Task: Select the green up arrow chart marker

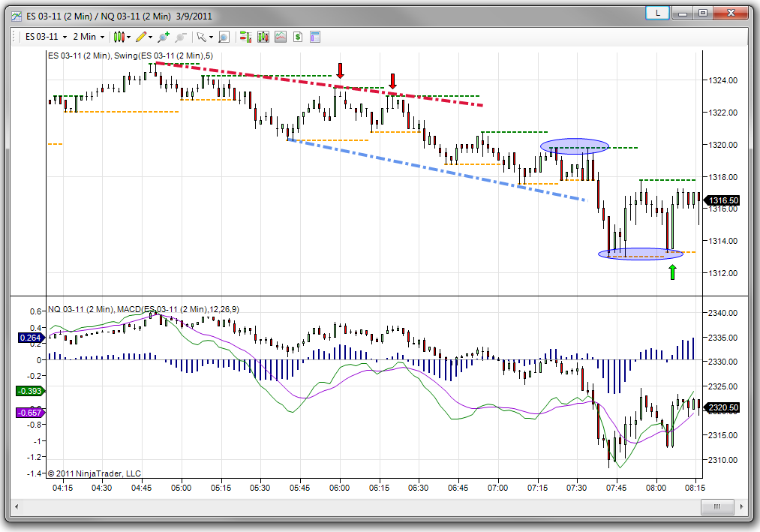Action: tap(672, 272)
